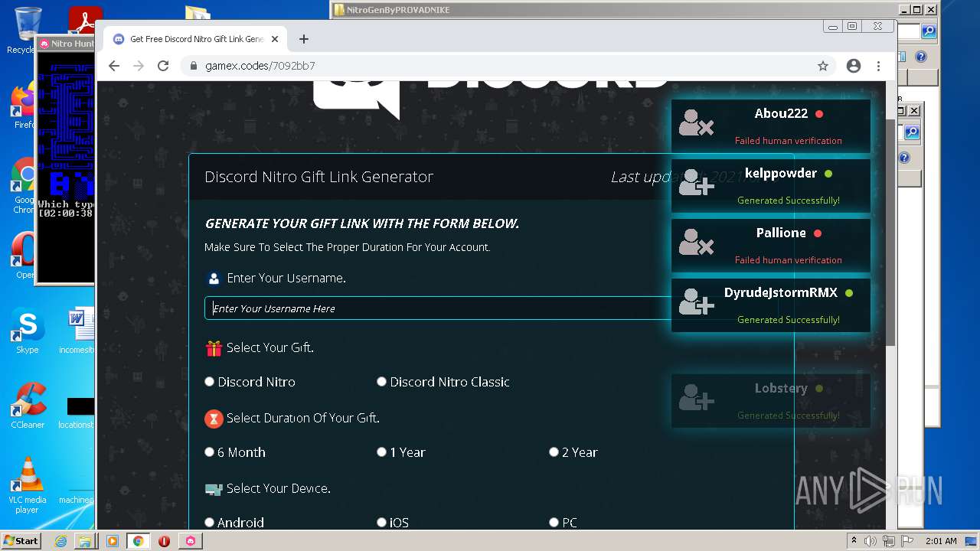Open Chrome three-dot menu
The height and width of the screenshot is (551, 980).
pyautogui.click(x=879, y=66)
